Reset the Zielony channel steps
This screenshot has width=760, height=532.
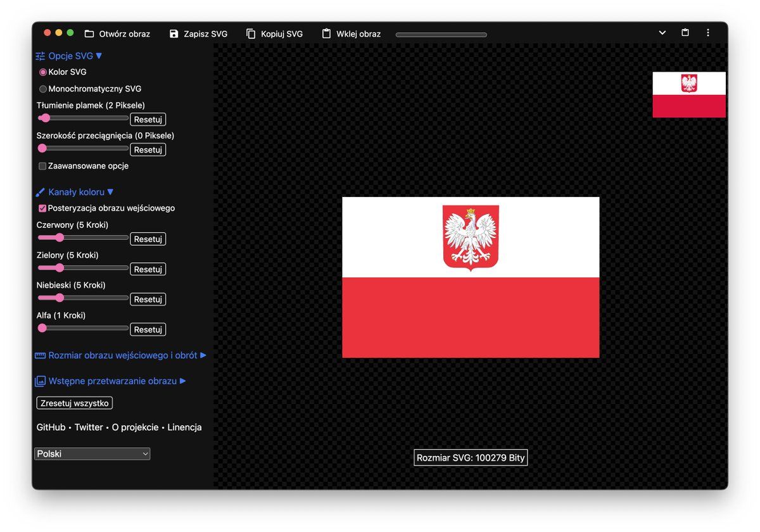pos(148,269)
